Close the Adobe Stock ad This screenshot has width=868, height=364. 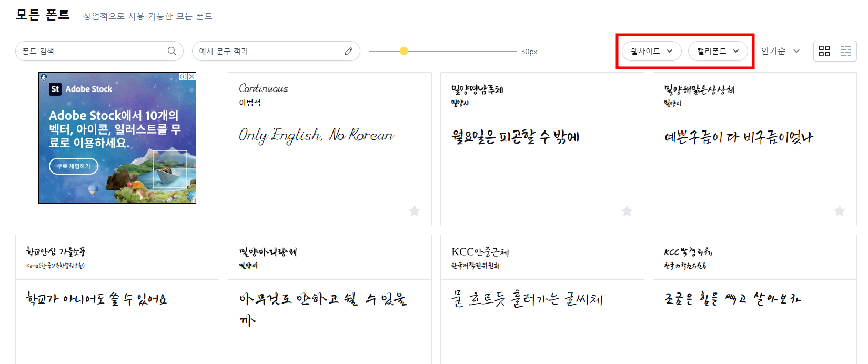192,76
